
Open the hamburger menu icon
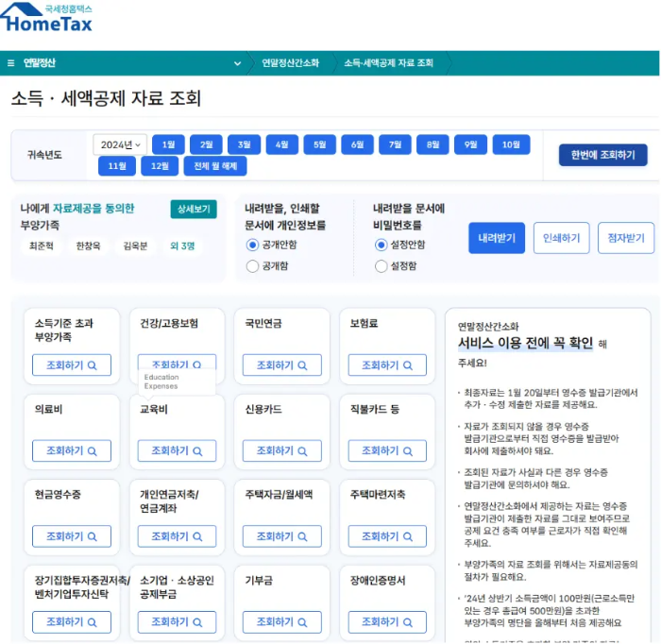[11, 63]
